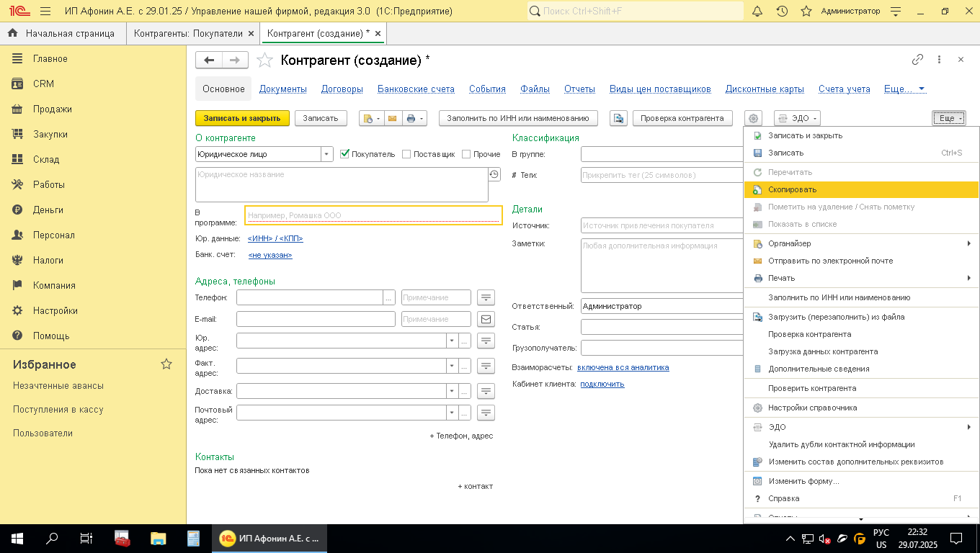
Task: Click the РУС language indicator in tray
Action: tap(881, 532)
